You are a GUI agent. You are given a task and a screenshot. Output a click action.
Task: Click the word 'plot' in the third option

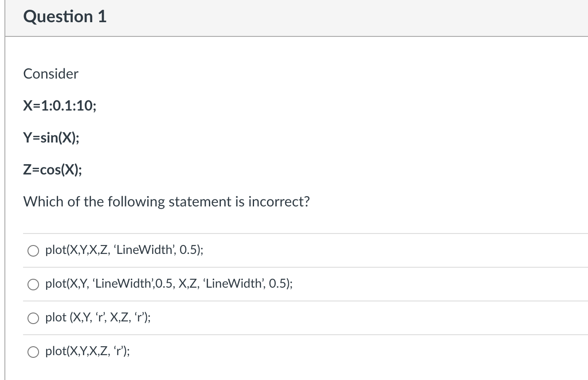point(55,317)
